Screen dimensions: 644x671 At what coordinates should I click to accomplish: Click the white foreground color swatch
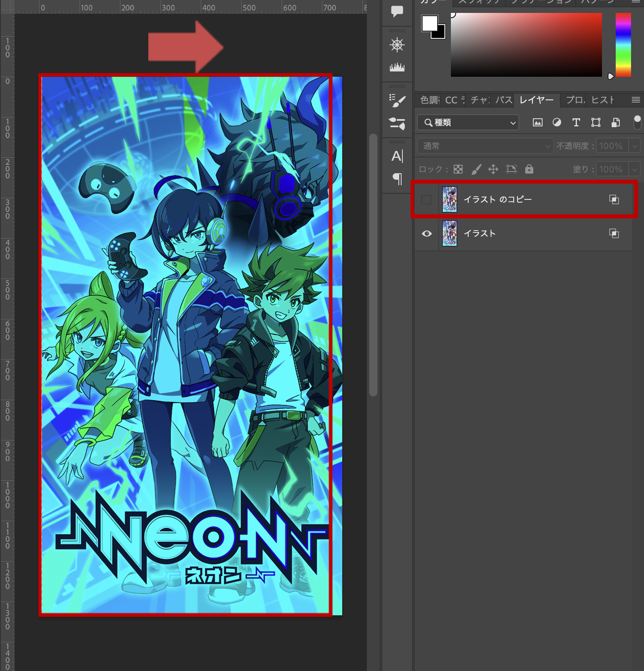click(429, 23)
